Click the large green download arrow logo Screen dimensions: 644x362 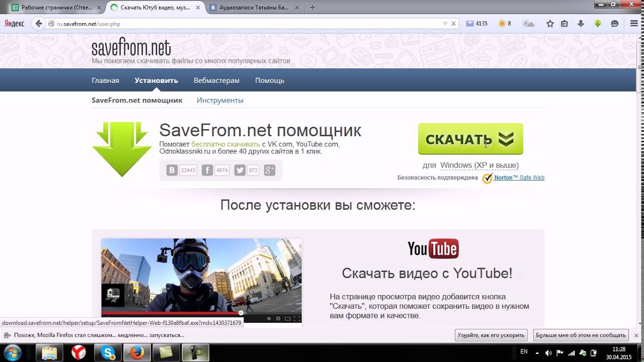coord(122,149)
